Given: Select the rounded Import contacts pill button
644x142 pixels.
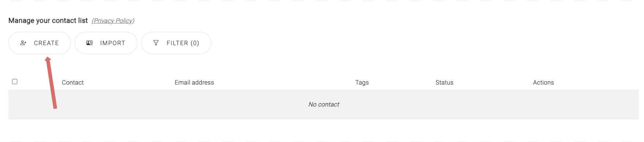Looking at the screenshot, I should [106, 43].
